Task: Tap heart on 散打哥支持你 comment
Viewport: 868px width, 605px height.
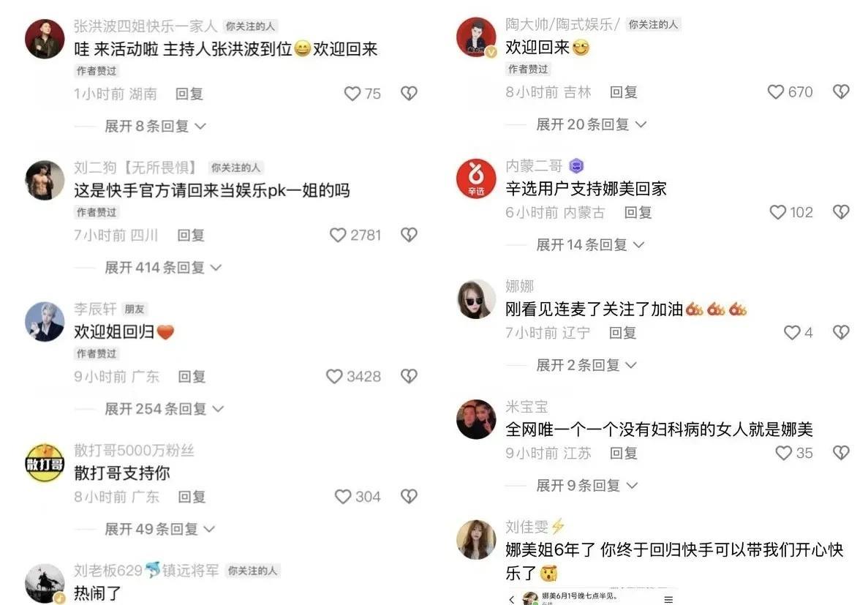Action: tap(343, 497)
